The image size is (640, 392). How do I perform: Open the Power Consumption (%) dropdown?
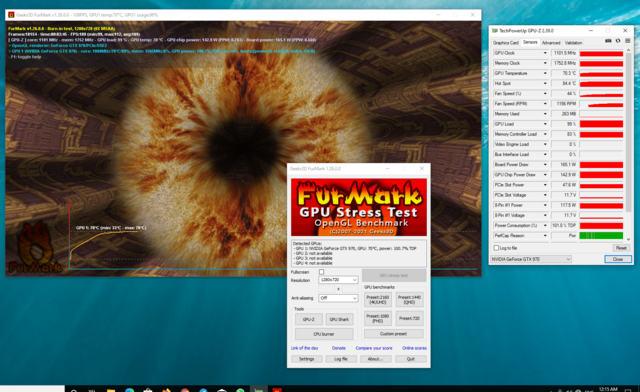(x=545, y=225)
